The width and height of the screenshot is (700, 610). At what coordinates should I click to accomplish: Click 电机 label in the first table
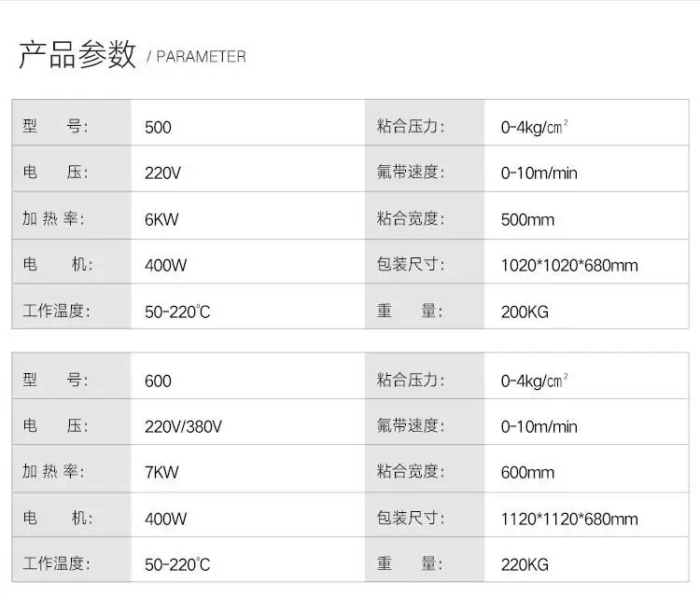tap(58, 264)
